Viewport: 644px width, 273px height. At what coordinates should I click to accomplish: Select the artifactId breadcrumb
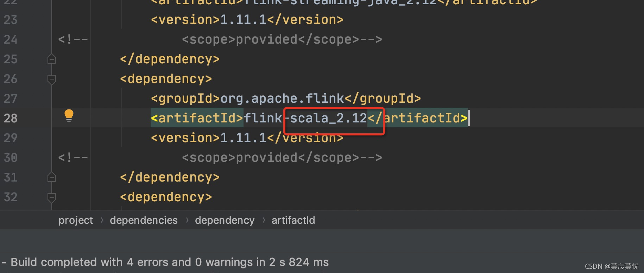point(293,220)
